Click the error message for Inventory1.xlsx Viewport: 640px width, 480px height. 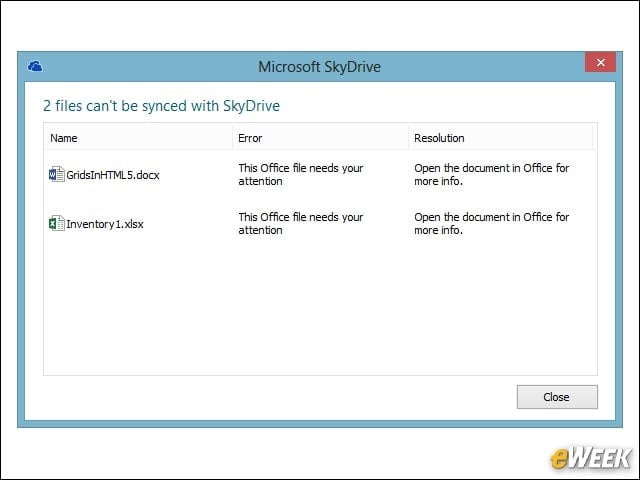pyautogui.click(x=301, y=223)
